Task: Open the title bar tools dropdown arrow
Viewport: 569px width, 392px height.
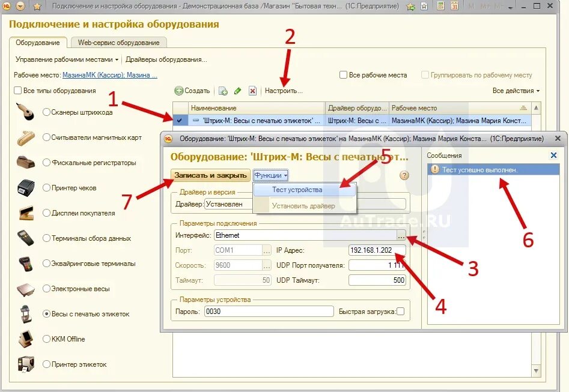Action: tap(511, 7)
